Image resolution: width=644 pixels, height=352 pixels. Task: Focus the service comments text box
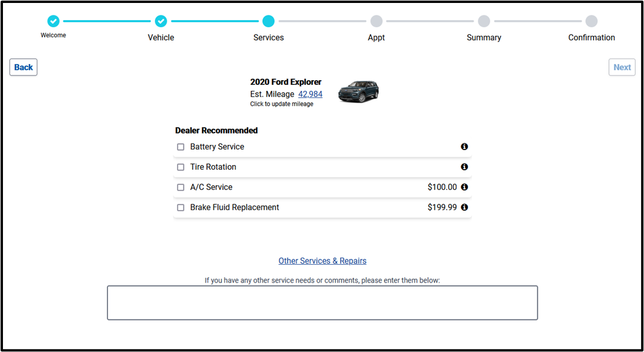click(x=322, y=303)
